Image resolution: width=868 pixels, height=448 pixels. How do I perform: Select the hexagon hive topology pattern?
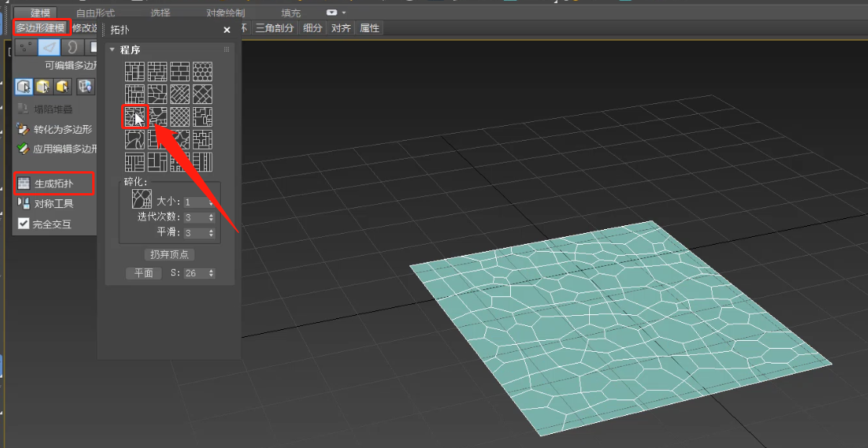[202, 71]
